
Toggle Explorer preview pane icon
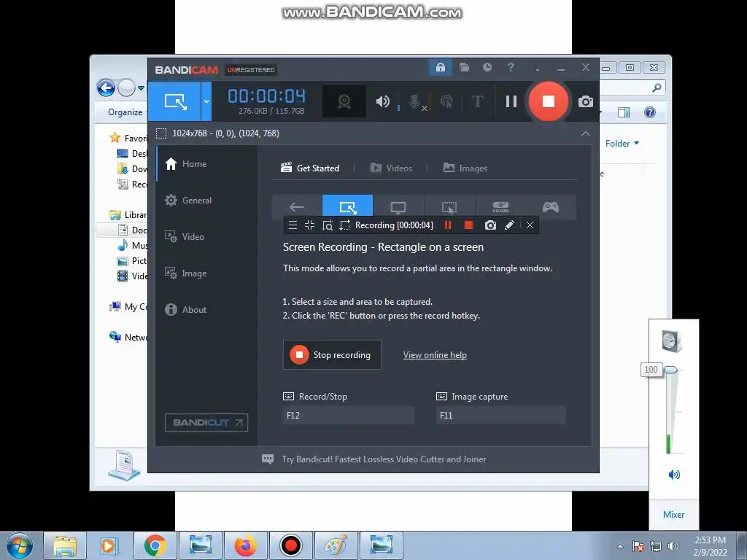624,112
